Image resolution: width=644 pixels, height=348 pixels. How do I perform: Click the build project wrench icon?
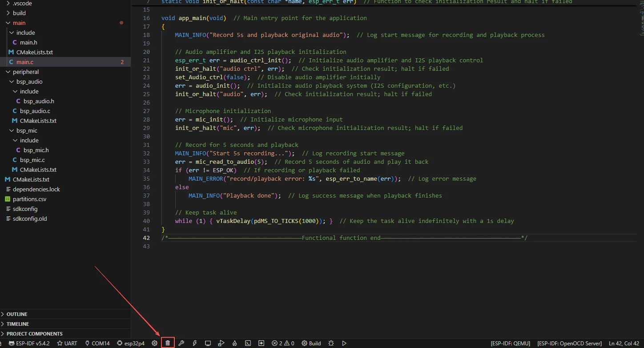tap(181, 343)
